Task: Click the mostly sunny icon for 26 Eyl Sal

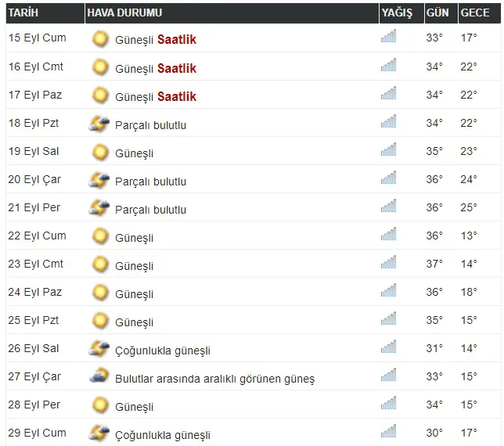Action: tap(99, 349)
